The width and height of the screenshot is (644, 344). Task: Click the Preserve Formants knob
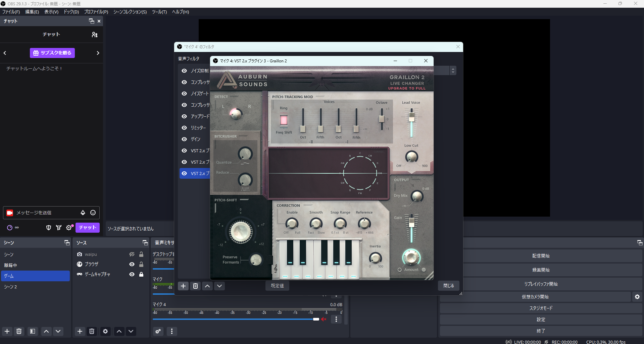256,260
